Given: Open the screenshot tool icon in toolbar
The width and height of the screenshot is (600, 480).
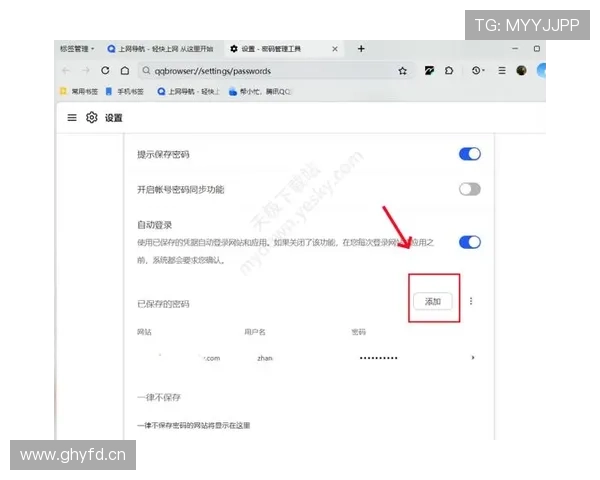Looking at the screenshot, I should tap(429, 70).
